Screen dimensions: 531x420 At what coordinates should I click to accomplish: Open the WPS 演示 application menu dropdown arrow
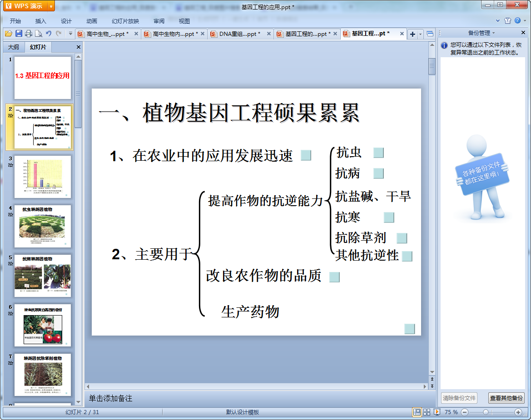tap(51, 6)
